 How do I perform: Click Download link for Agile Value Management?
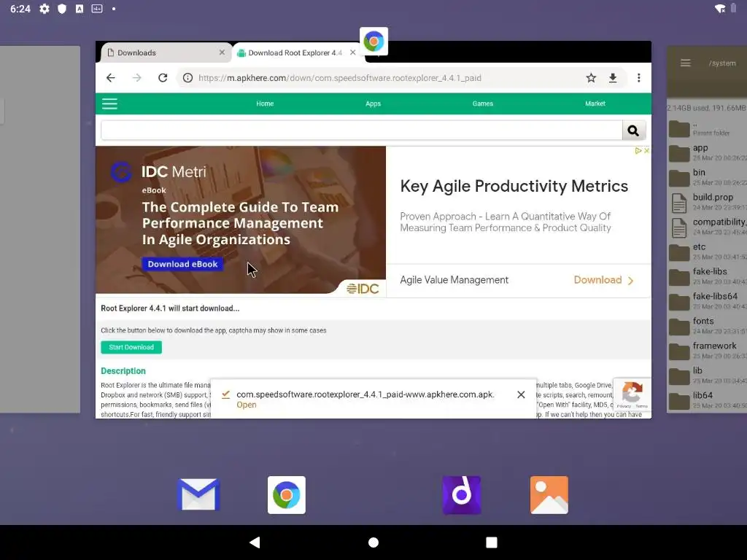click(603, 280)
